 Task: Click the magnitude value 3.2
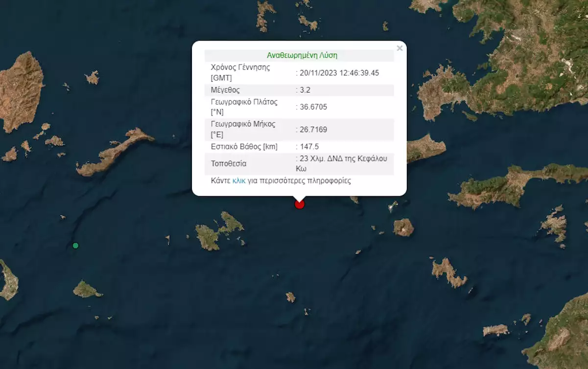[305, 90]
